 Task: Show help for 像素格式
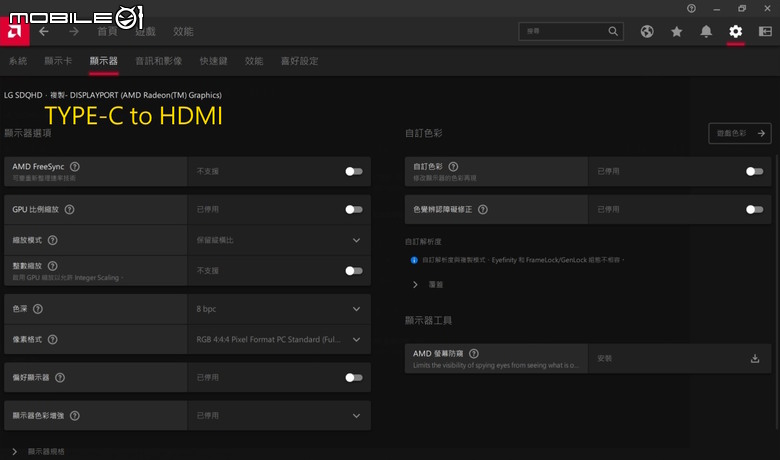(52, 340)
